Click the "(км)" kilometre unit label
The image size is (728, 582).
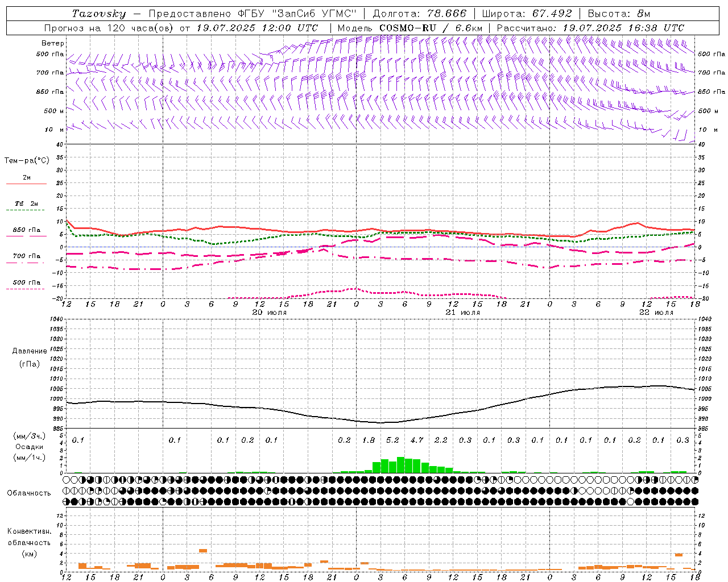[x=29, y=554]
